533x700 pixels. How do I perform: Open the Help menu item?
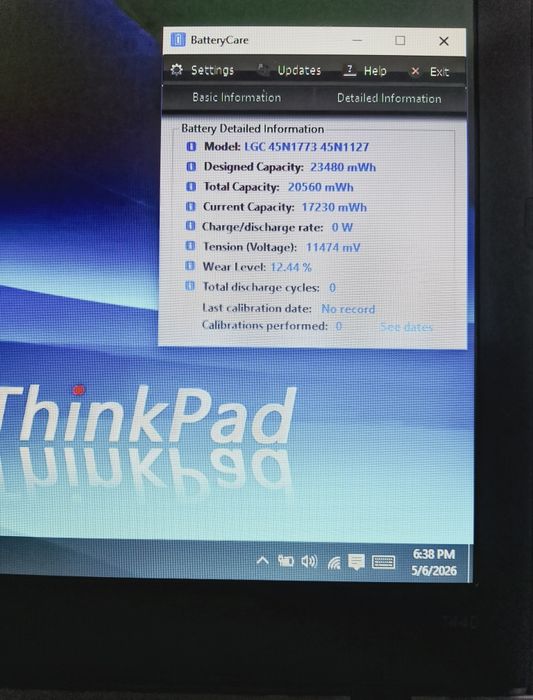click(x=375, y=71)
